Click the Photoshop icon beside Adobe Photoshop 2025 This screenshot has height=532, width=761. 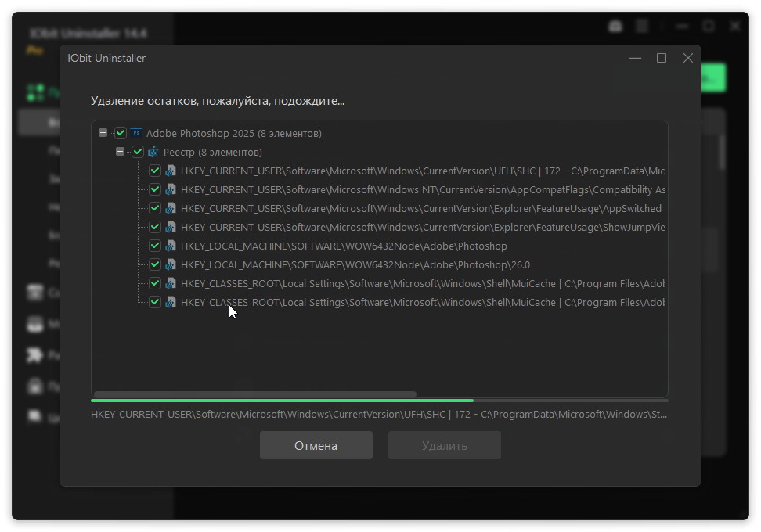pos(136,133)
